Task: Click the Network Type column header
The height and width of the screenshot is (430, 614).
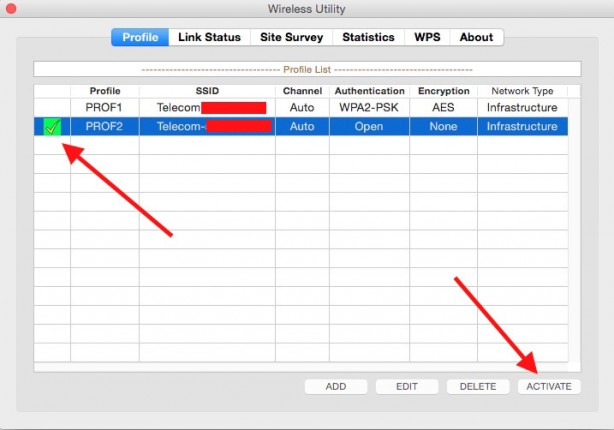Action: point(522,91)
